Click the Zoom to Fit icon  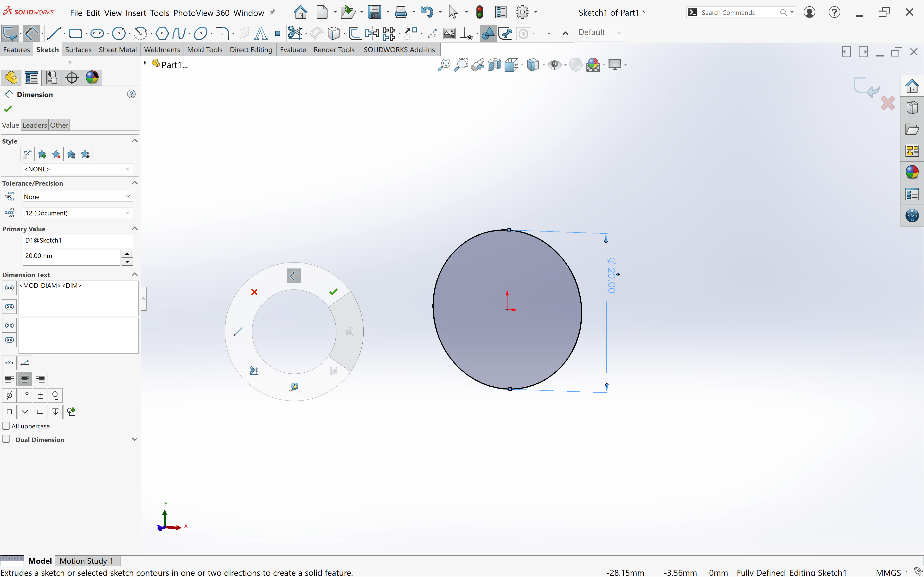444,65
